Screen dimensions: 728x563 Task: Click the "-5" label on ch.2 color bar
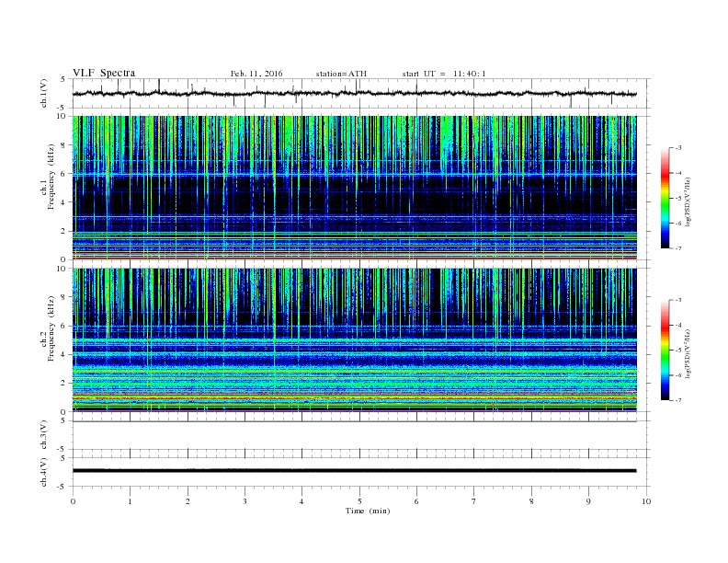(678, 350)
